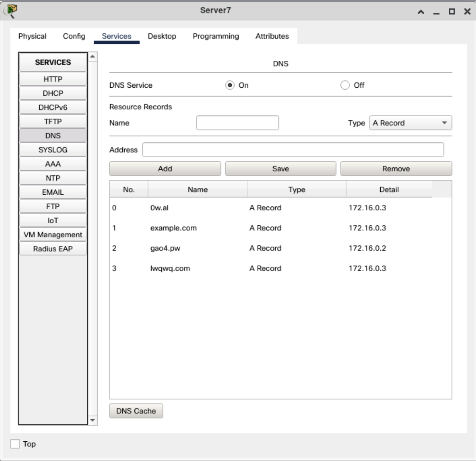Select the gao4.pw DNS record
This screenshot has height=461, width=476.
point(165,248)
